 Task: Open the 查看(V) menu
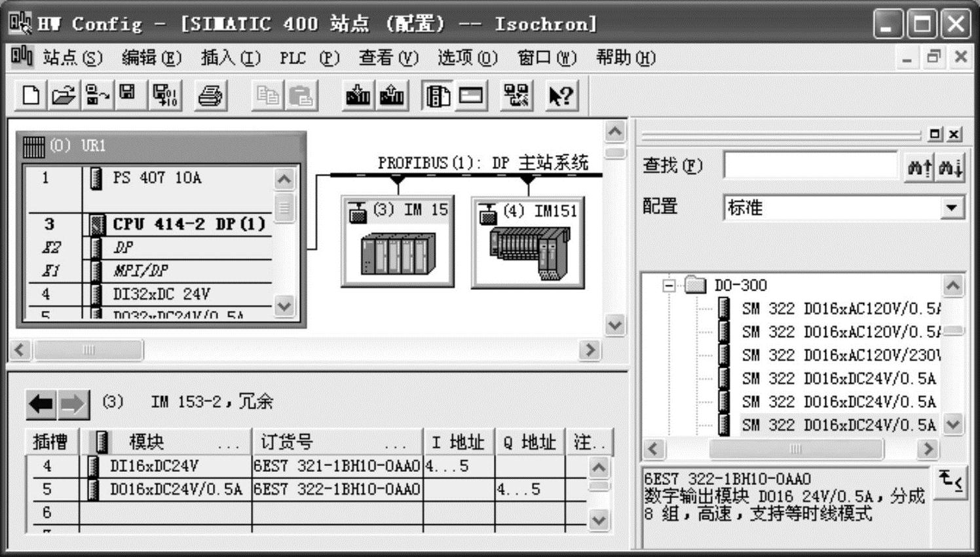pos(388,58)
